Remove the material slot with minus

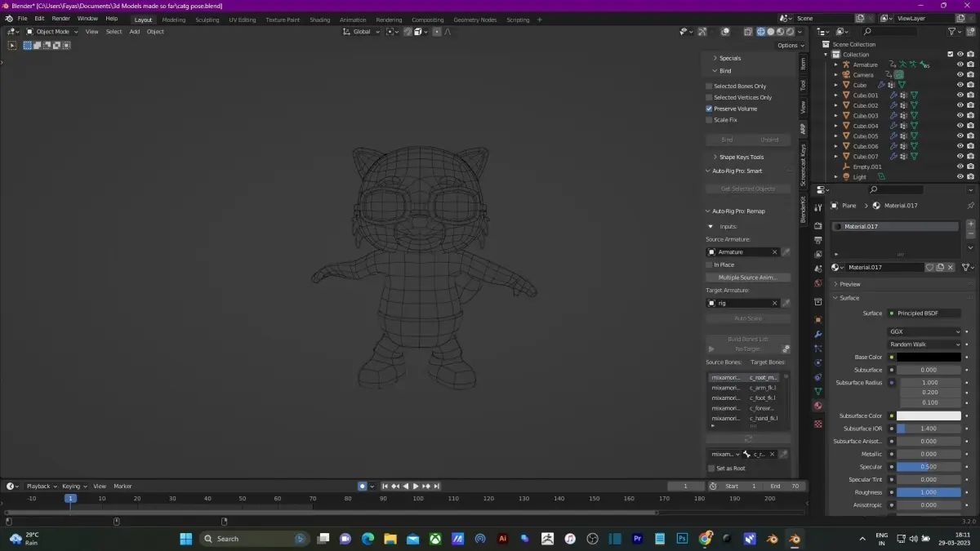pyautogui.click(x=970, y=233)
